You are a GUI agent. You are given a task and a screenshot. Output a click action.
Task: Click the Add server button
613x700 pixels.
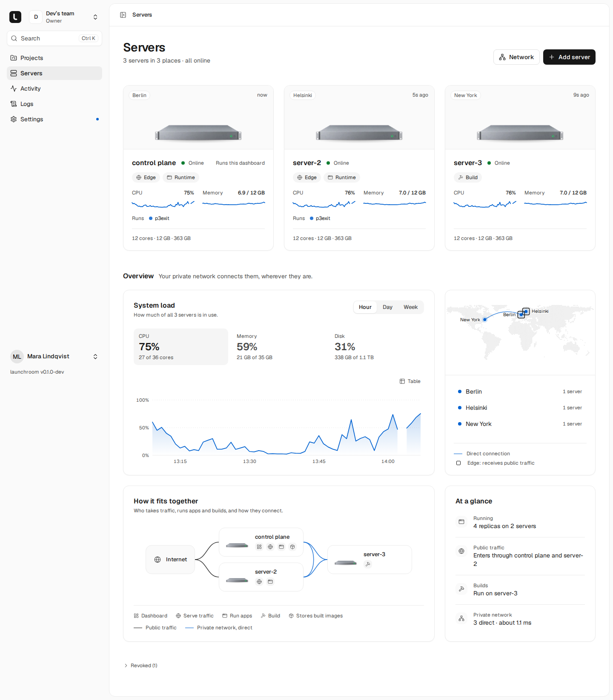[569, 57]
